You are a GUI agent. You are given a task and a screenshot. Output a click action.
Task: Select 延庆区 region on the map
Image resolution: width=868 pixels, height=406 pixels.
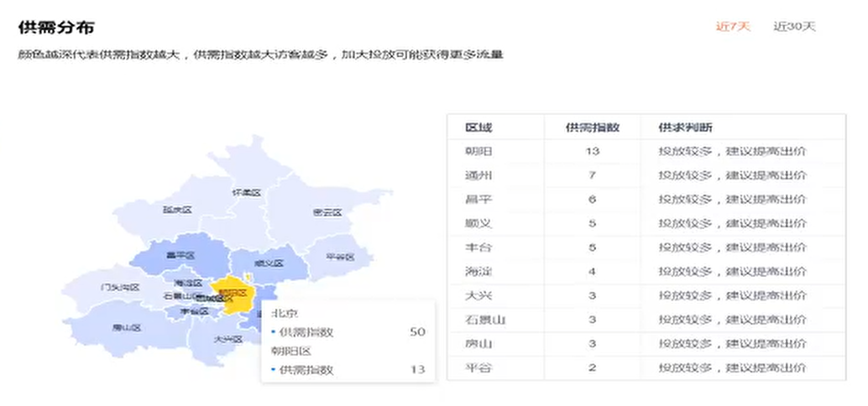pos(176,210)
